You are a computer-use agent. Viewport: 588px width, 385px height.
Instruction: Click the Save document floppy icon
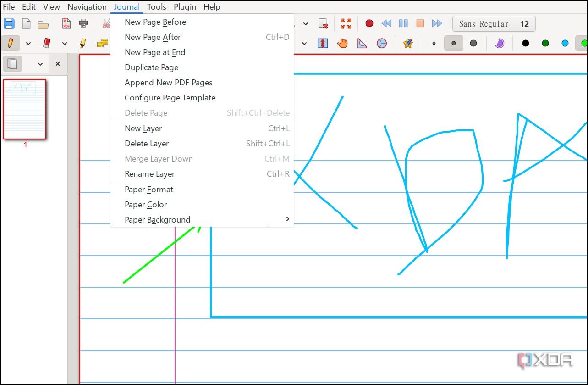(9, 23)
